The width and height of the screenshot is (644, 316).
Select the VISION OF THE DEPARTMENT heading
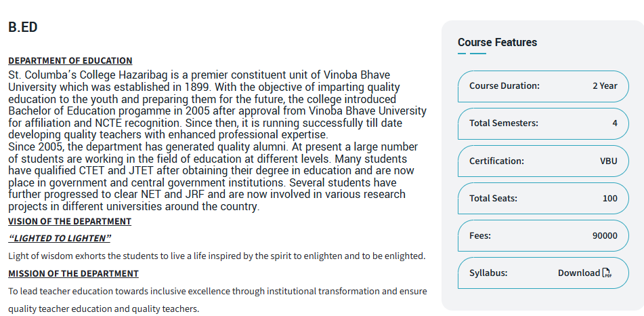tap(70, 222)
